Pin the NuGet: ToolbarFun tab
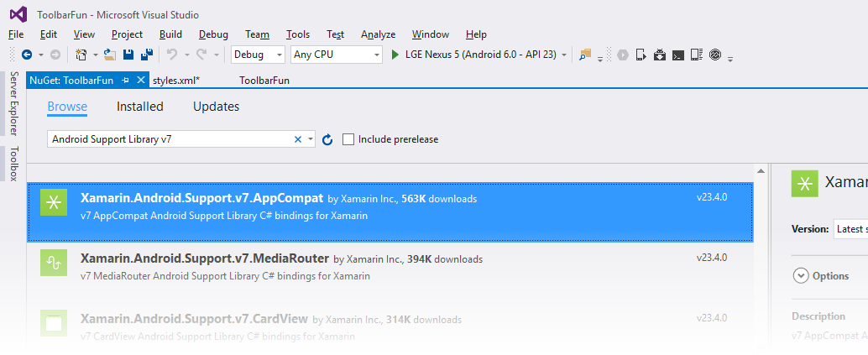The image size is (868, 355). [x=126, y=81]
